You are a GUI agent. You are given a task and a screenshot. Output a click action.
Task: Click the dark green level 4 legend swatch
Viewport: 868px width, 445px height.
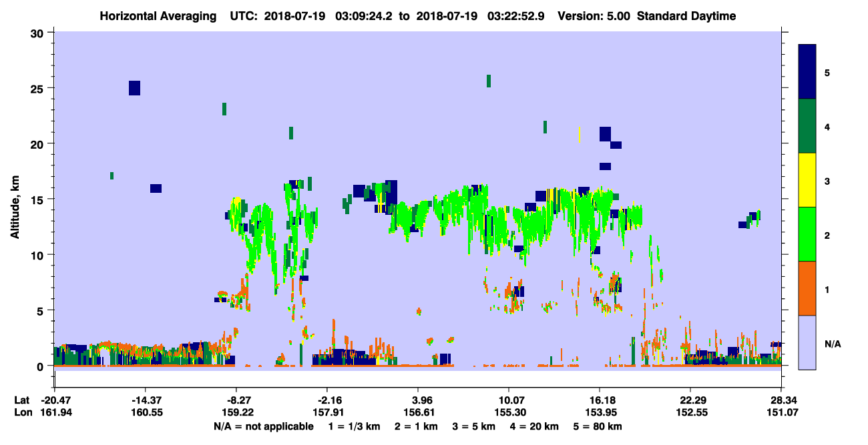tap(807, 126)
